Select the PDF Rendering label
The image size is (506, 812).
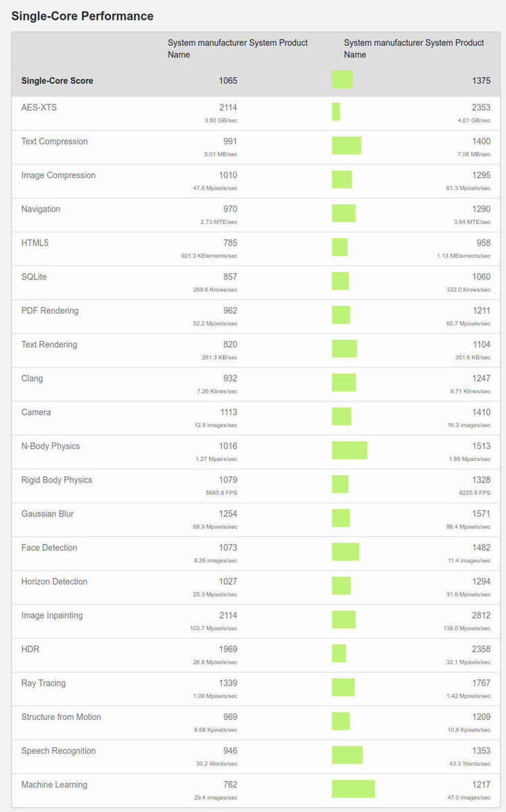point(50,311)
